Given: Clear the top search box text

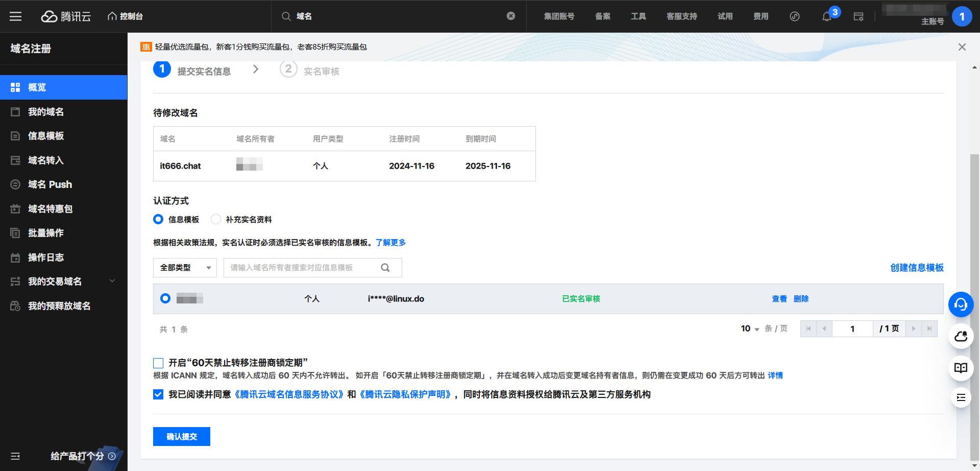Looking at the screenshot, I should (x=511, y=16).
